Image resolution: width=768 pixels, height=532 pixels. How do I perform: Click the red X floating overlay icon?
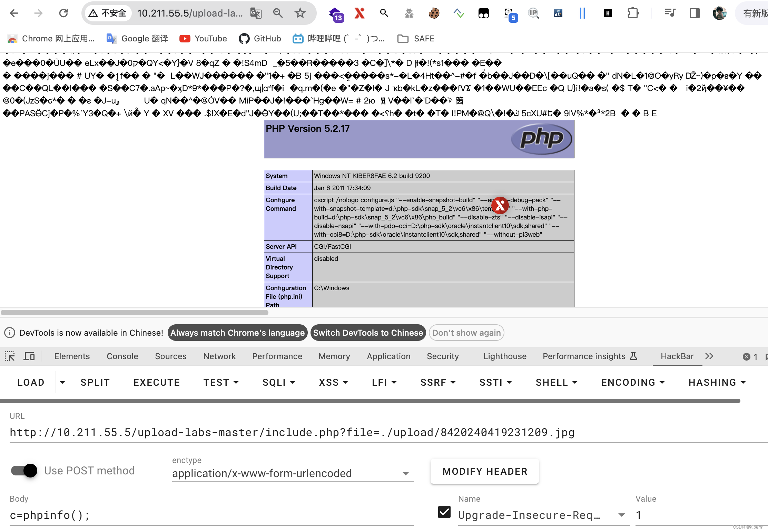pos(500,206)
